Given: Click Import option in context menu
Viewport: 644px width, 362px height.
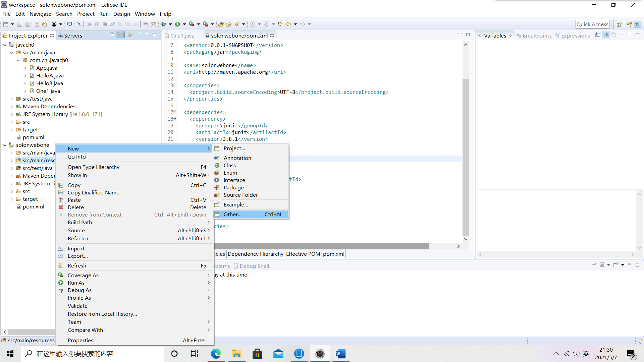Looking at the screenshot, I should point(78,248).
